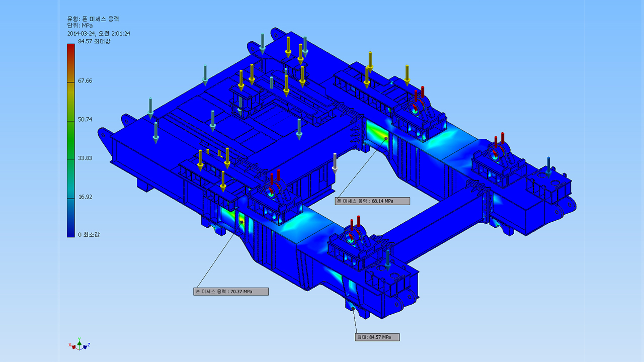Select the 50.74 legend value
Viewport: 644px width, 362px height.
click(x=85, y=119)
